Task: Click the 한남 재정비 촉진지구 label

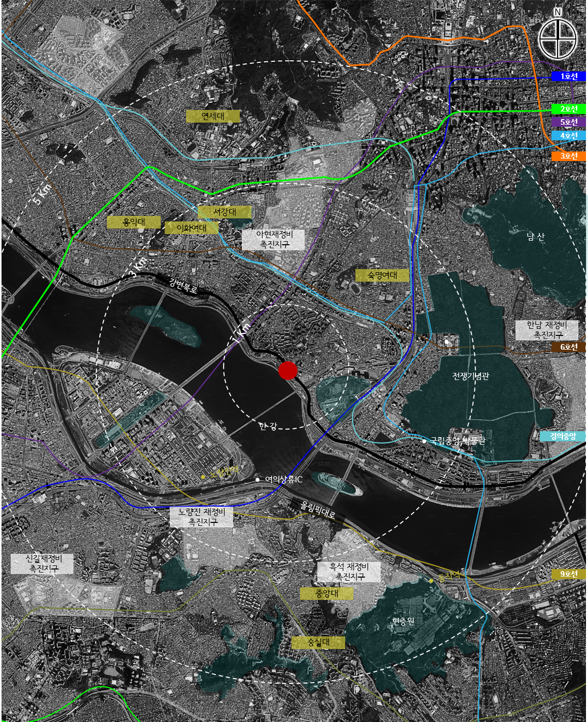Action: tap(547, 330)
